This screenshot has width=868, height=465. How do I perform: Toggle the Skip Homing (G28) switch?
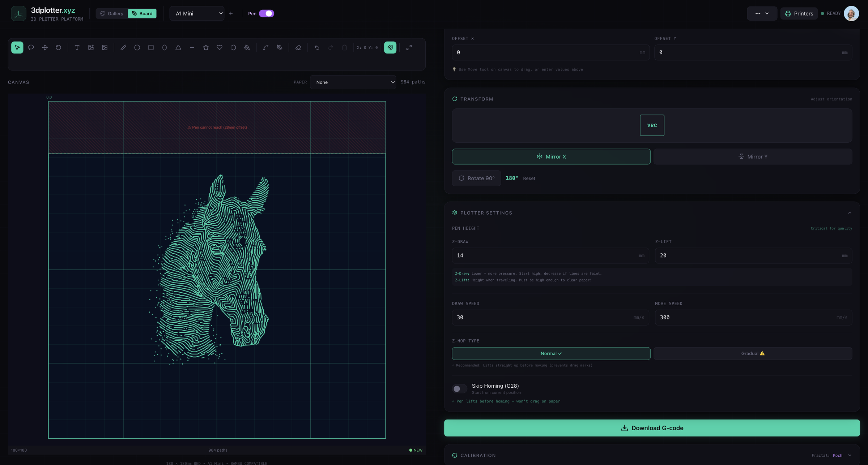point(460,389)
